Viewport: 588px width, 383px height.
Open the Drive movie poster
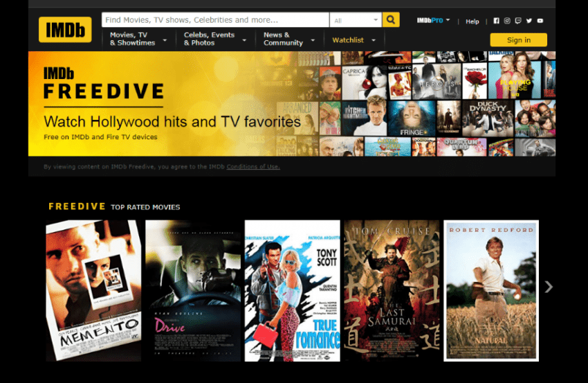point(193,291)
